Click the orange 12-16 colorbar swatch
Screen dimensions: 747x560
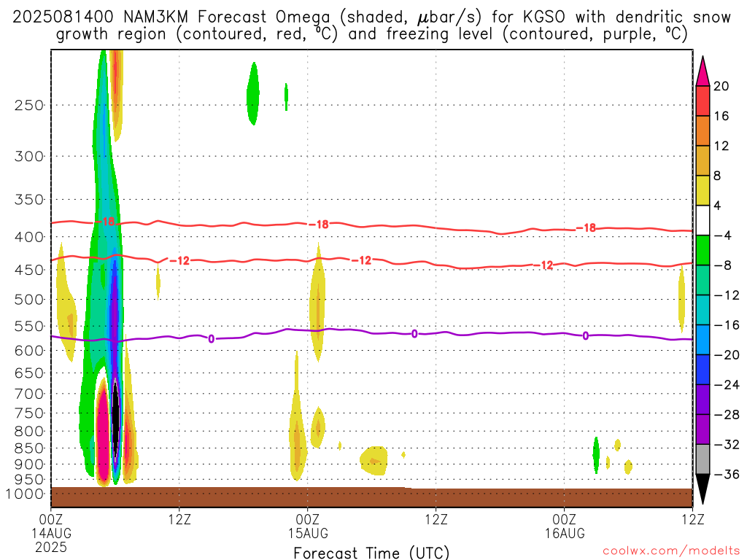(x=703, y=131)
